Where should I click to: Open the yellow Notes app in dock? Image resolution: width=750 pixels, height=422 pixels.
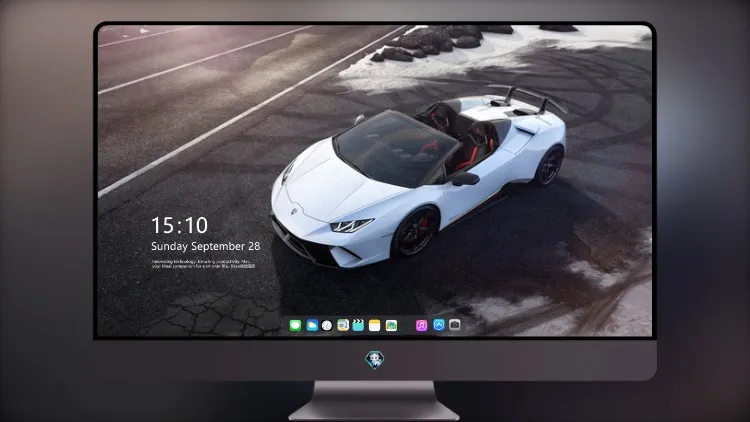tap(375, 326)
